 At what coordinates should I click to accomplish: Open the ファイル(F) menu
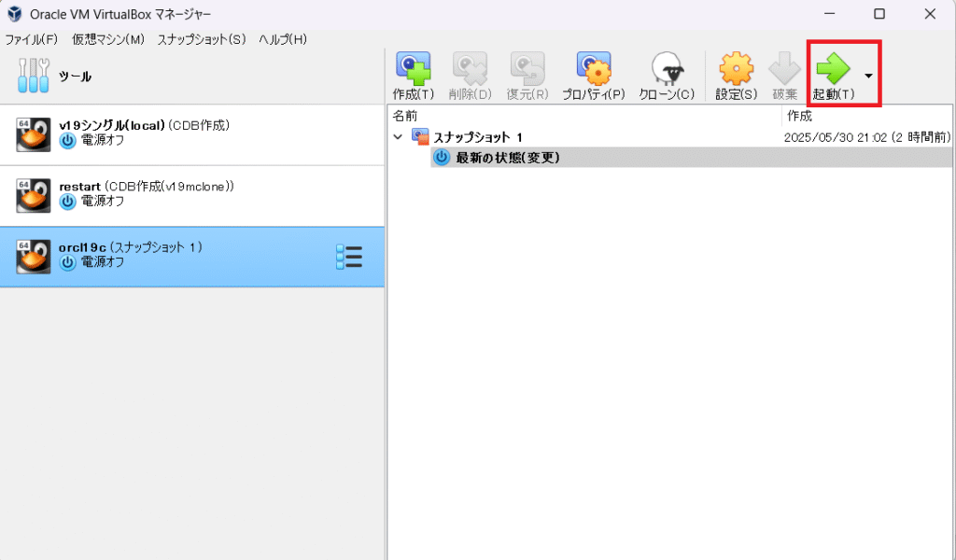click(x=31, y=39)
